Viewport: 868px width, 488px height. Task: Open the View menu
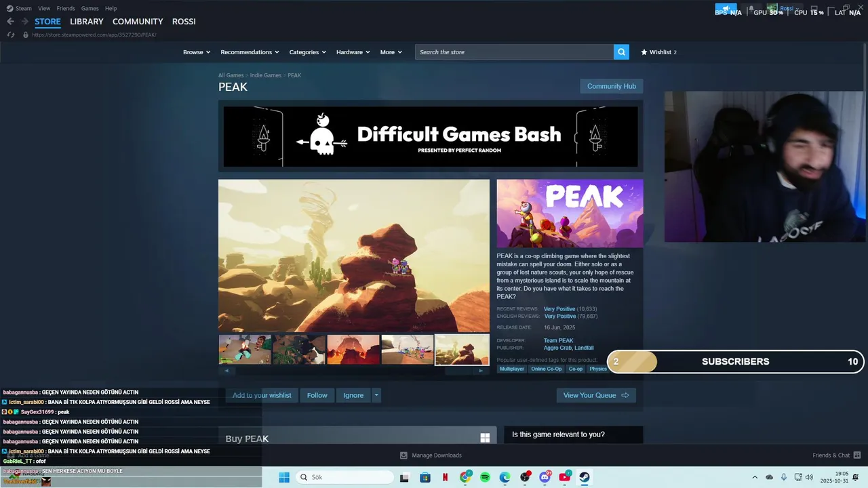pos(44,8)
